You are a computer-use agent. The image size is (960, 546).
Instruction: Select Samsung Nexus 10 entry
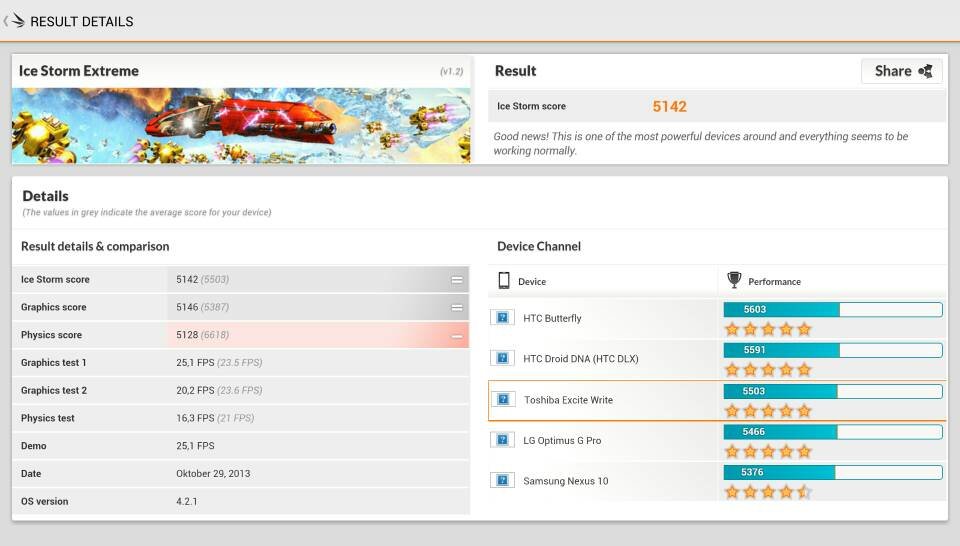[x=566, y=481]
